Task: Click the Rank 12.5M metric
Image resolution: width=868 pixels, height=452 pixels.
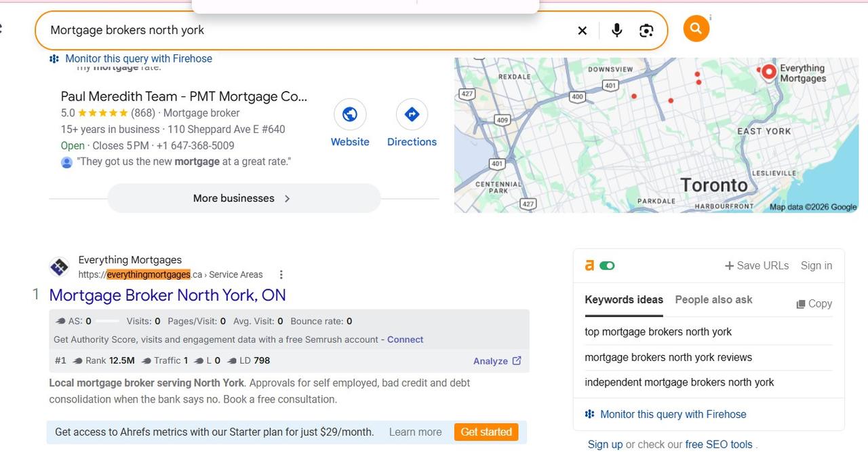Action: click(103, 360)
